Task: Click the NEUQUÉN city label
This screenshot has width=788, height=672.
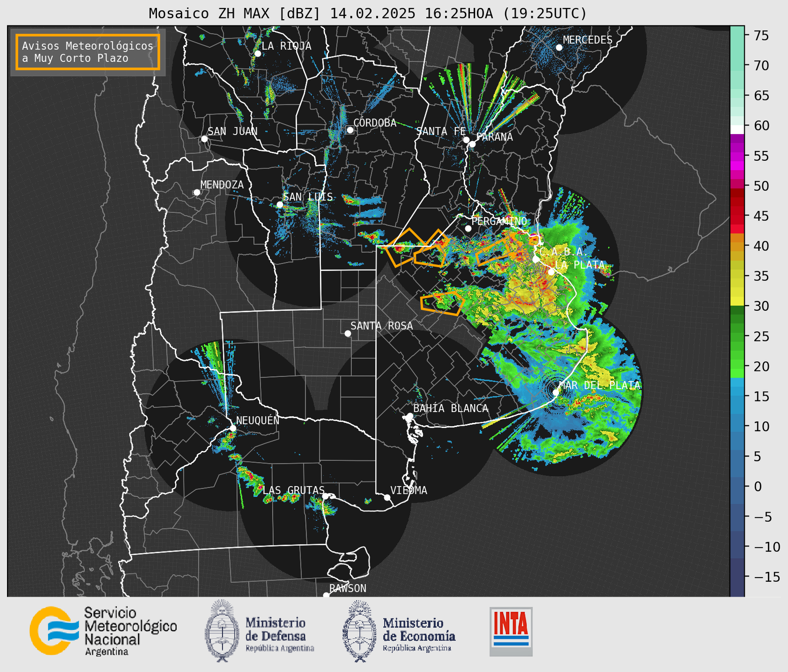Action: tap(258, 421)
